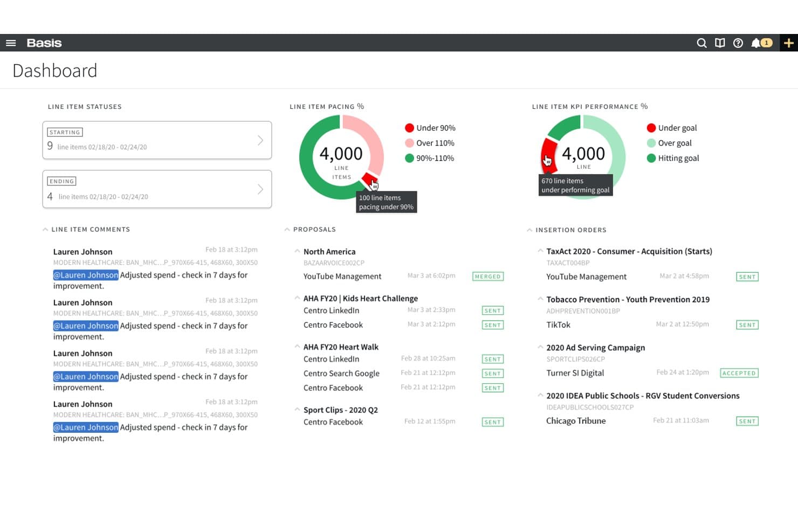Collapse the AHA FY20 Heart Walk group

(x=297, y=347)
